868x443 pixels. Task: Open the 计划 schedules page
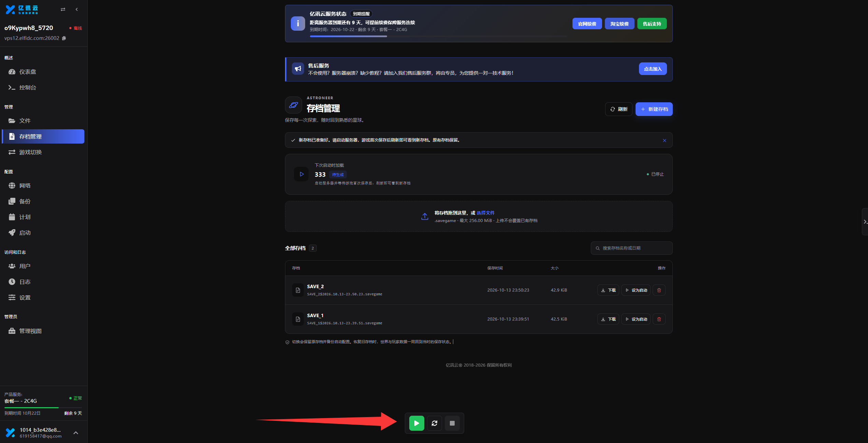click(x=43, y=217)
